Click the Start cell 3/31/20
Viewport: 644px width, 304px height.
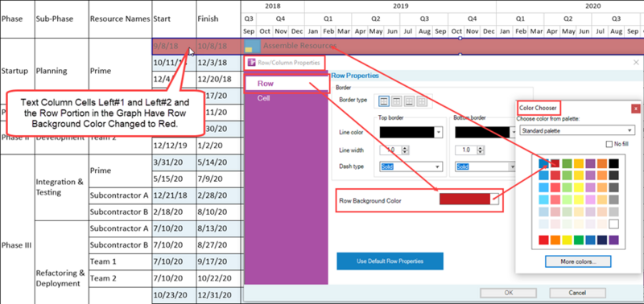pos(174,162)
